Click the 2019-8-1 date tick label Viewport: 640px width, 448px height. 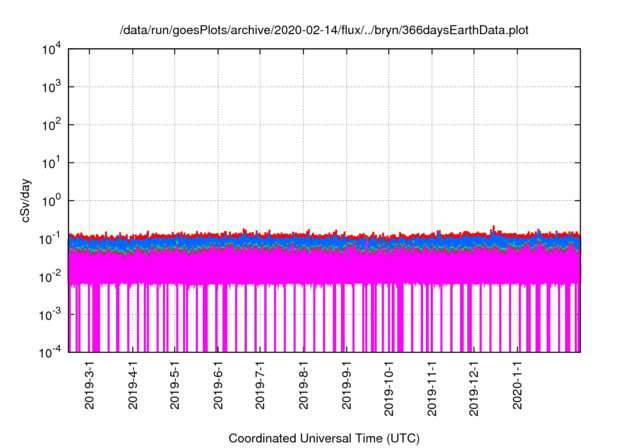(303, 384)
